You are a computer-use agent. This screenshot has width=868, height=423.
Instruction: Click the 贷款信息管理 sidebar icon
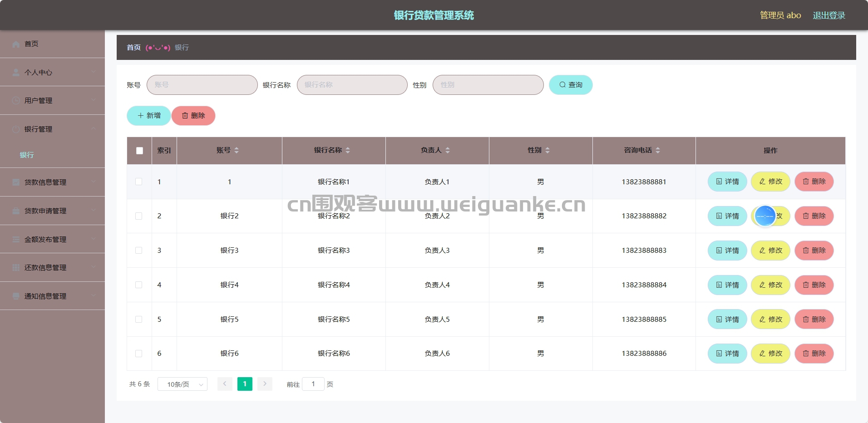tap(16, 182)
